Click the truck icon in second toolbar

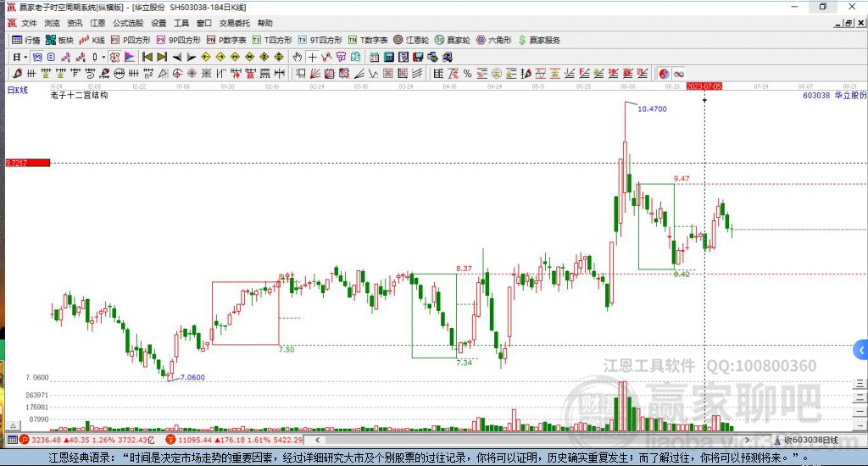pyautogui.click(x=448, y=57)
